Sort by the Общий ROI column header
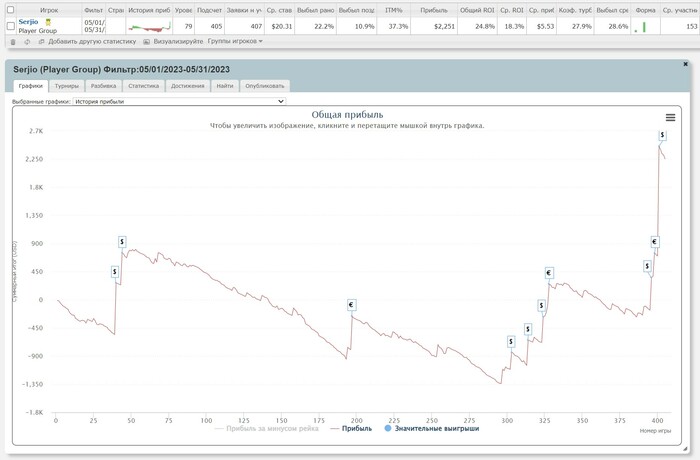Image resolution: width=700 pixels, height=460 pixels. click(477, 10)
